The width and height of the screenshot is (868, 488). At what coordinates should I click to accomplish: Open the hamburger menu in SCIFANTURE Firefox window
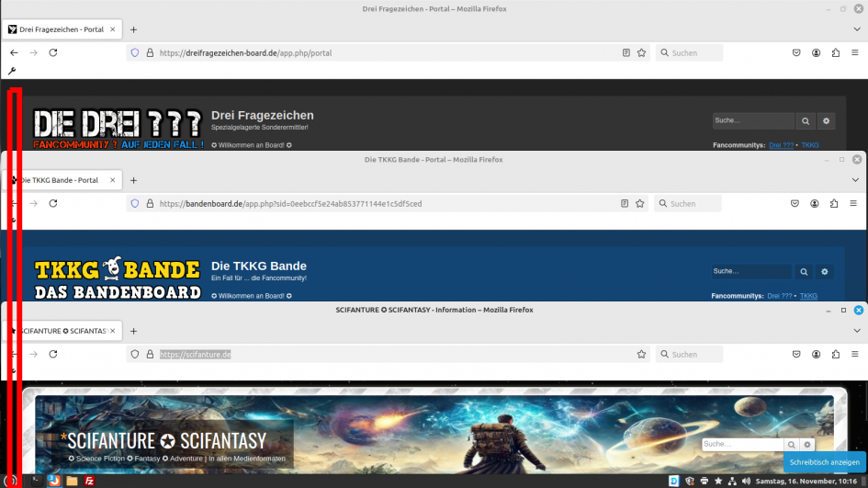click(x=855, y=354)
